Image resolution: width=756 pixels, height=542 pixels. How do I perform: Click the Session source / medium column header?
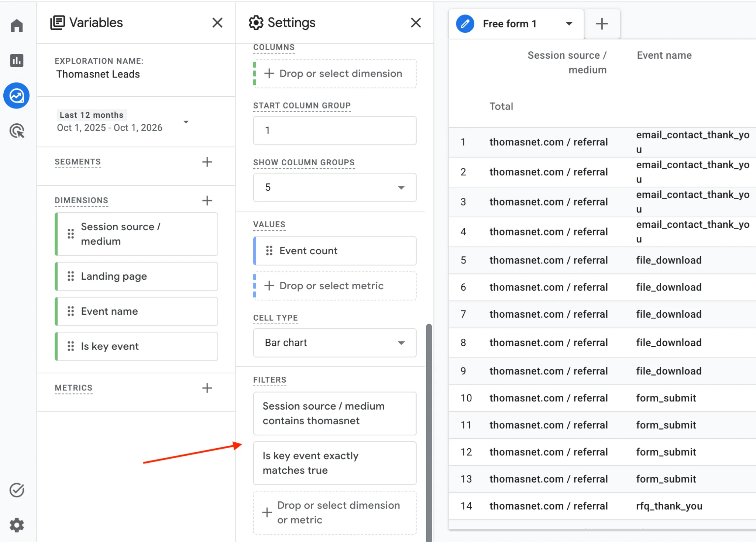pos(567,62)
